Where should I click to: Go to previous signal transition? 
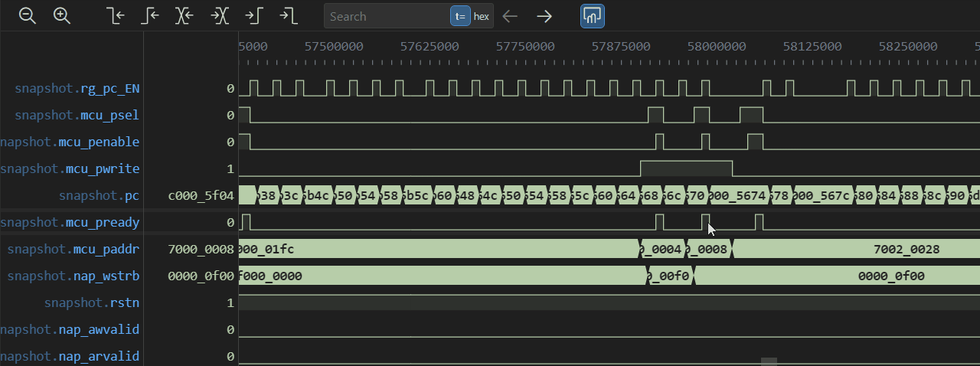185,16
